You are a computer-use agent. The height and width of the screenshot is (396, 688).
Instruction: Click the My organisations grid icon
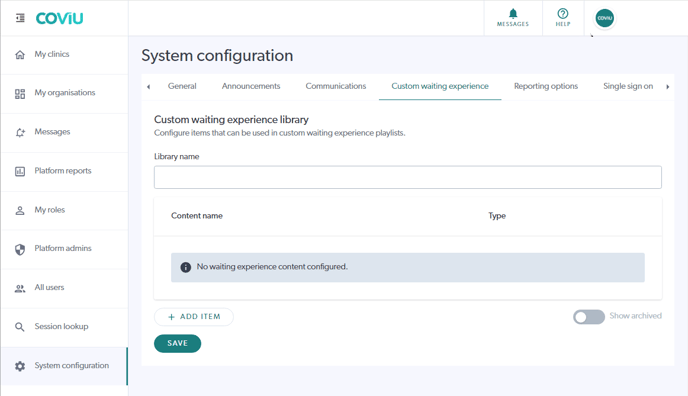tap(20, 94)
